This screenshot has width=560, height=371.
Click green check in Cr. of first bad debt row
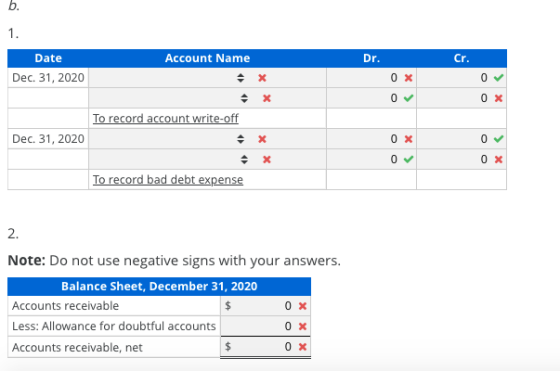tap(499, 139)
